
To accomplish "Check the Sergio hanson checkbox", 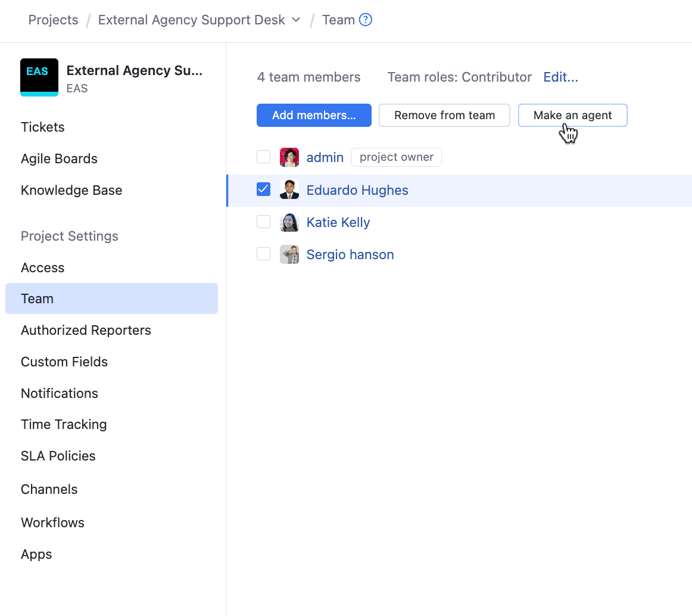I will click(x=263, y=254).
